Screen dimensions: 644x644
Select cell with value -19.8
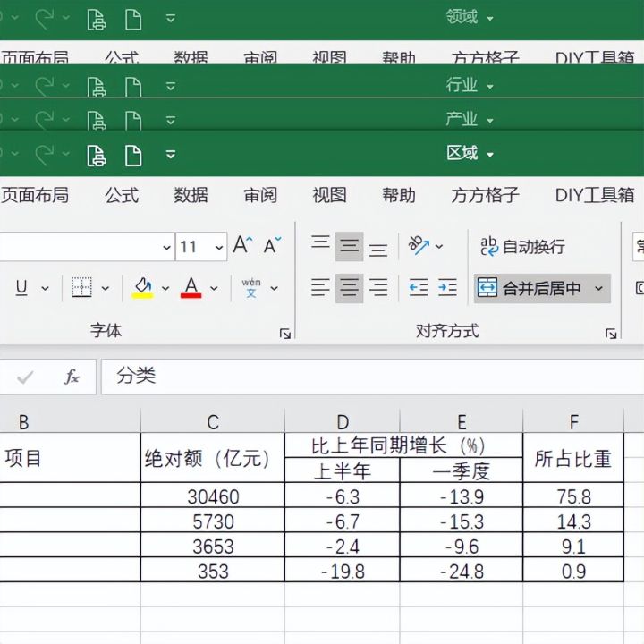[x=342, y=570]
